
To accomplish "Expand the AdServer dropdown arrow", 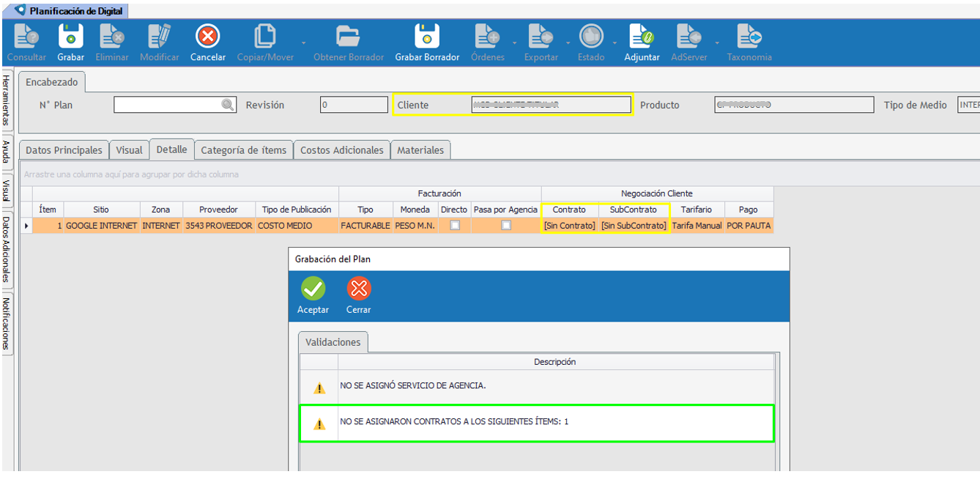I will click(717, 42).
